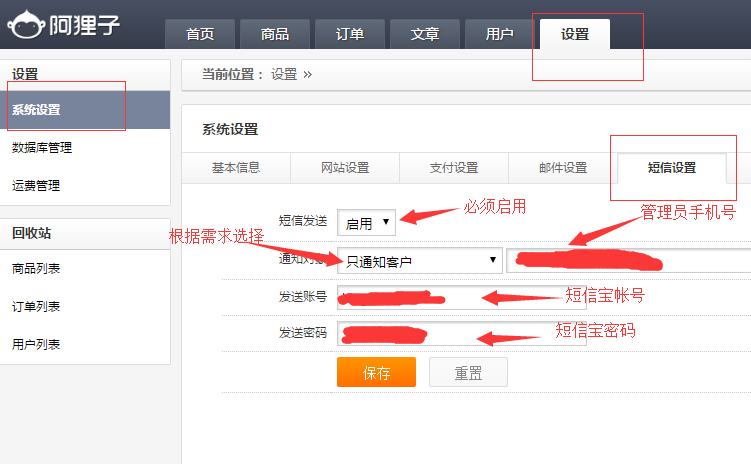
Task: Click the orange 保存 button
Action: click(376, 373)
